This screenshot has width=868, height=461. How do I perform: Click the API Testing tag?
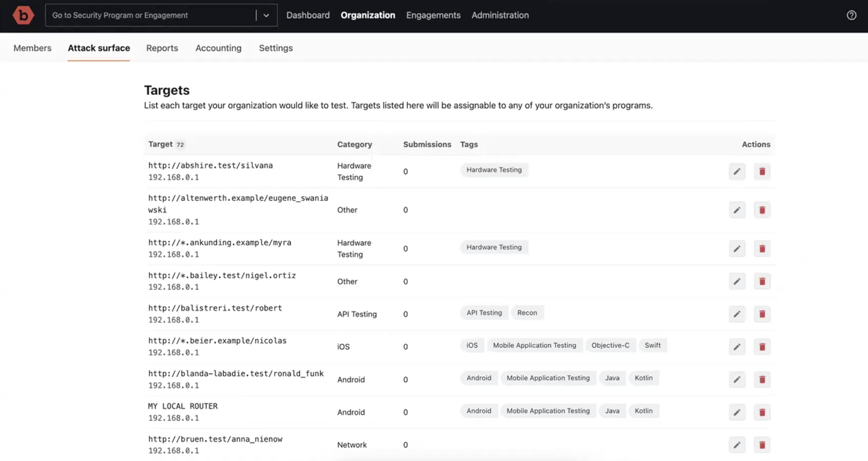pyautogui.click(x=484, y=313)
